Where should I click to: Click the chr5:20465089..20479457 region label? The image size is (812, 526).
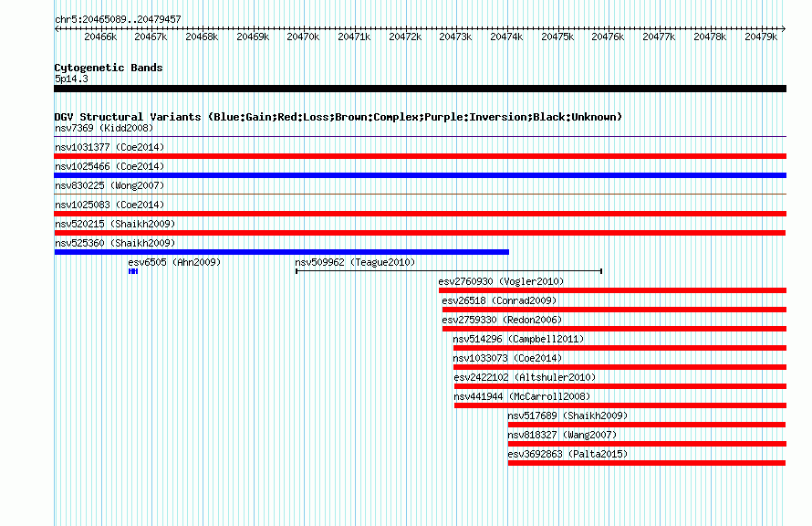click(x=118, y=19)
